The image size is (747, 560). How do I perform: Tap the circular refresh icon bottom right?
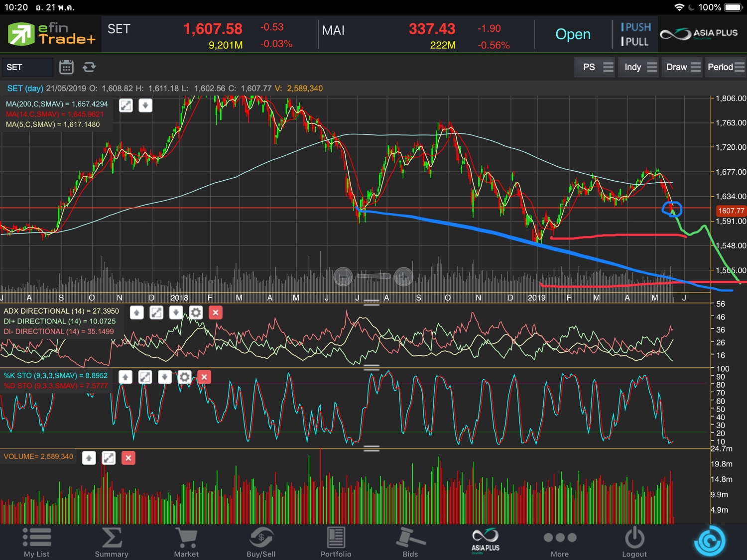pos(709,541)
